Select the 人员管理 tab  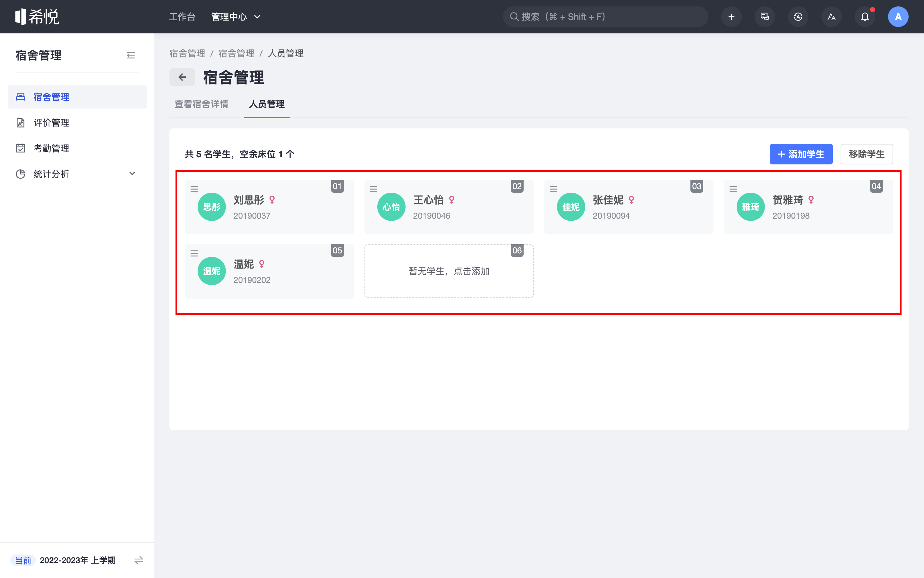coord(267,104)
